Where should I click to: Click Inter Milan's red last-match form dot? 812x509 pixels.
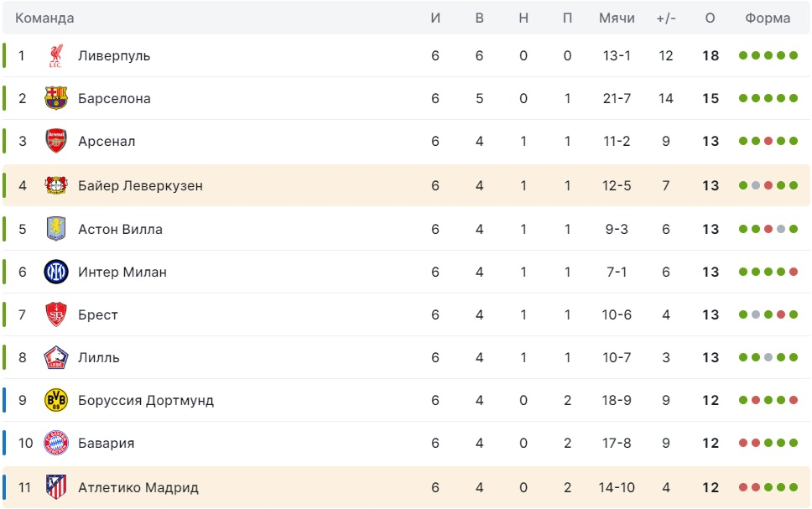[794, 272]
